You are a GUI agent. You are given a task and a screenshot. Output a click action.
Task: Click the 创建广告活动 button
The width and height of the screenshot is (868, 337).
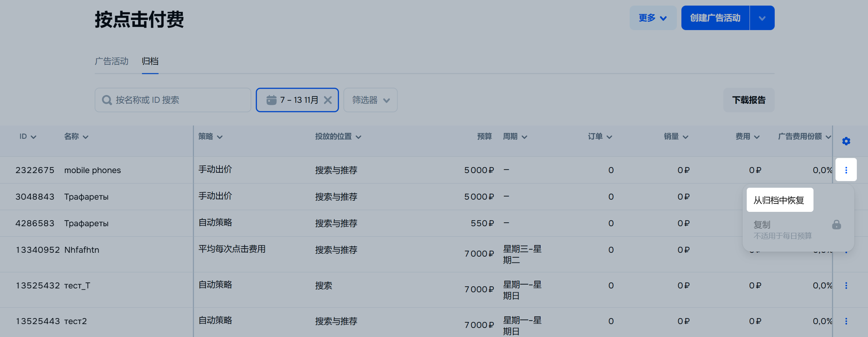[x=715, y=18]
